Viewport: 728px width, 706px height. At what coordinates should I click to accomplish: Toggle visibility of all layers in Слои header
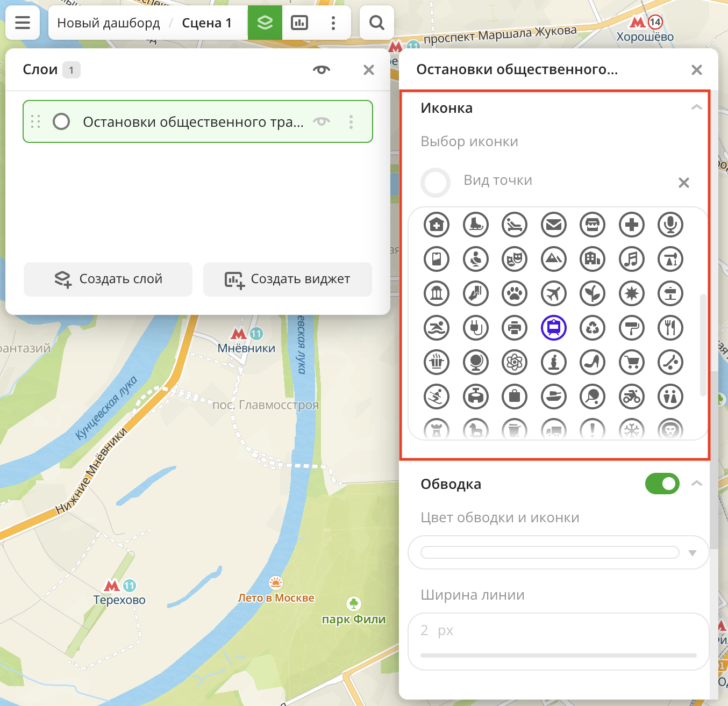point(322,70)
